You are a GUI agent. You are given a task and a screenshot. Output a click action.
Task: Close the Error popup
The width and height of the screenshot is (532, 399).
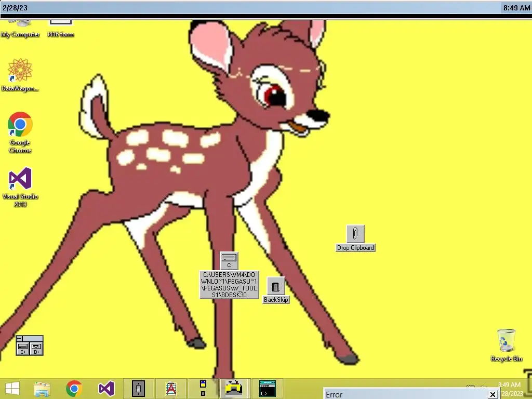(493, 394)
